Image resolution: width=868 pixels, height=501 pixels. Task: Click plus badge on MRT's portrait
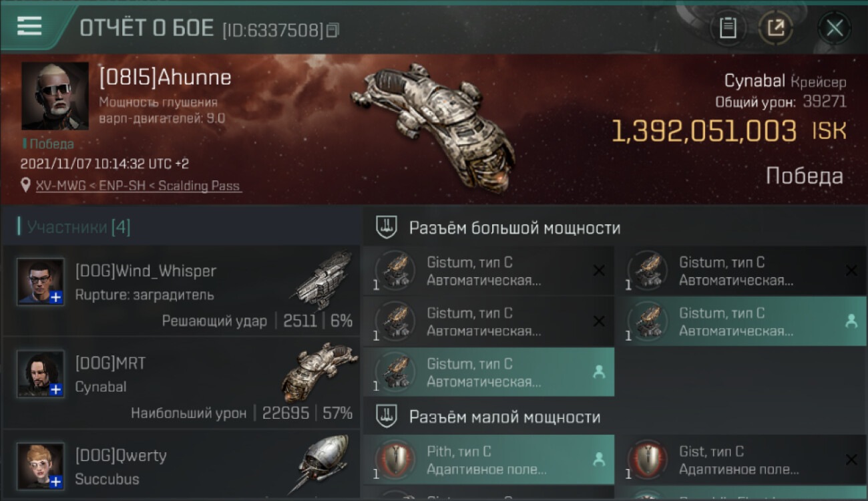pos(56,389)
